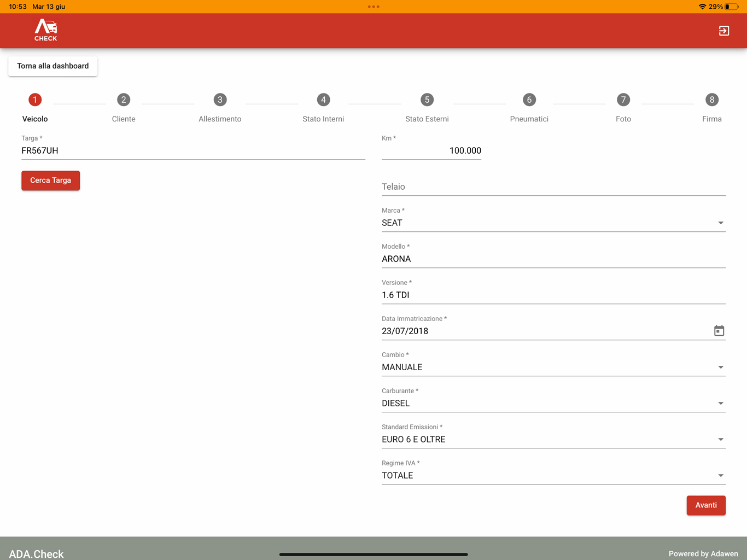This screenshot has height=560, width=747.
Task: Select step 4 Stato Interni
Action: (x=323, y=100)
